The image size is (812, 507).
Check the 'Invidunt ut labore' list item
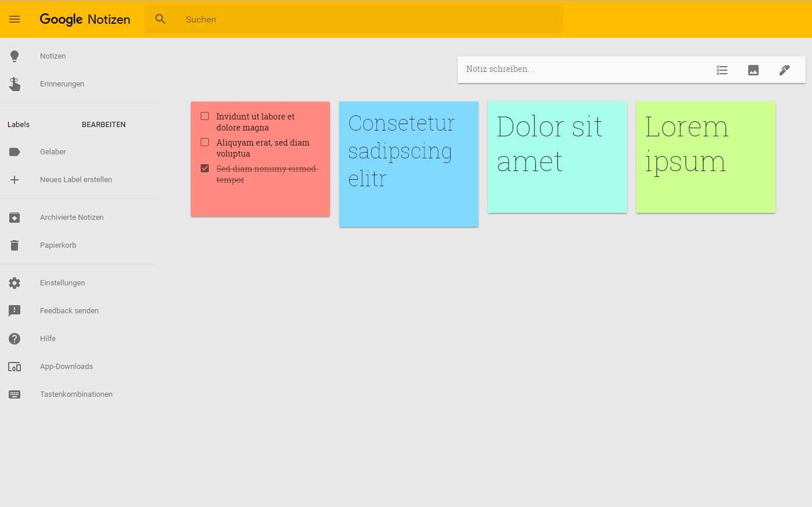click(205, 115)
